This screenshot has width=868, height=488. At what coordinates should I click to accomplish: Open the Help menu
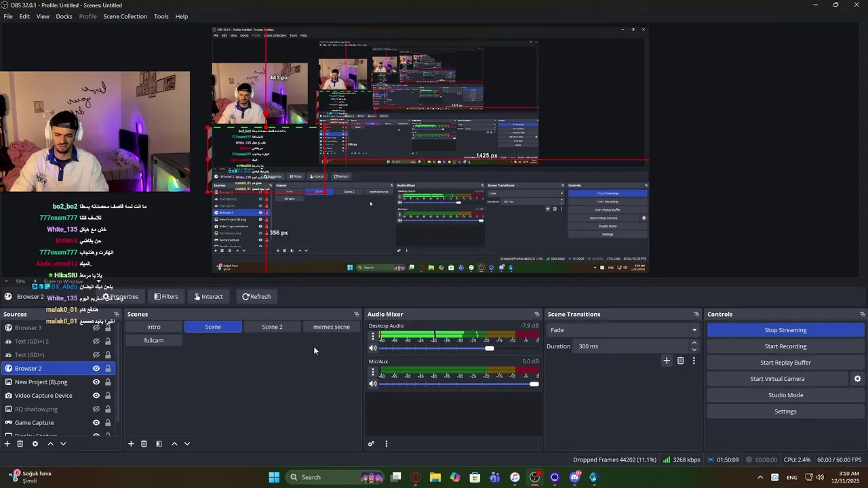click(x=182, y=16)
